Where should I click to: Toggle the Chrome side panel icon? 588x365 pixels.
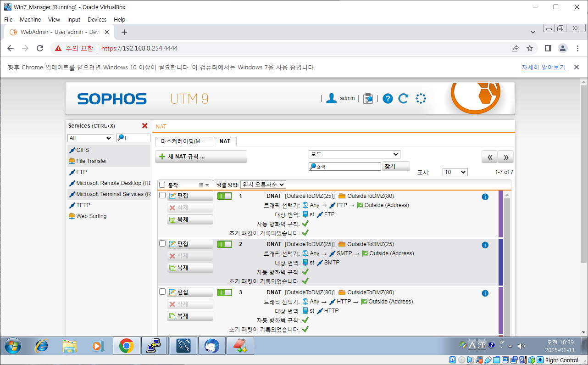click(548, 48)
